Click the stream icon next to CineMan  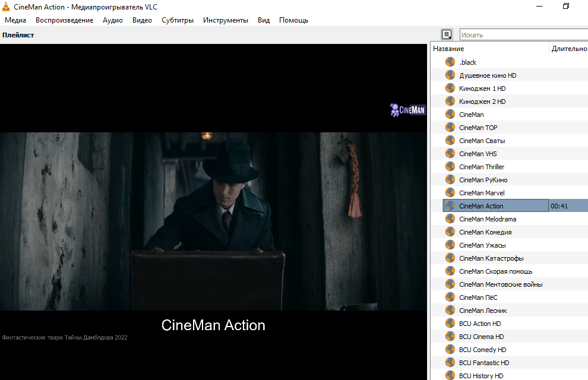tap(450, 115)
